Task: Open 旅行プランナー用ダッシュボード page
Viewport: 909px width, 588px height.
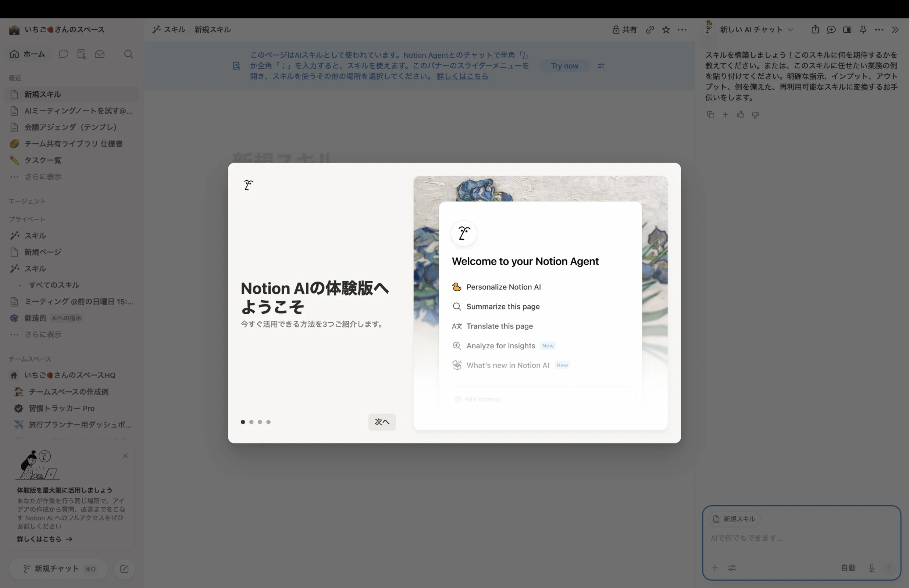Action: (72, 424)
